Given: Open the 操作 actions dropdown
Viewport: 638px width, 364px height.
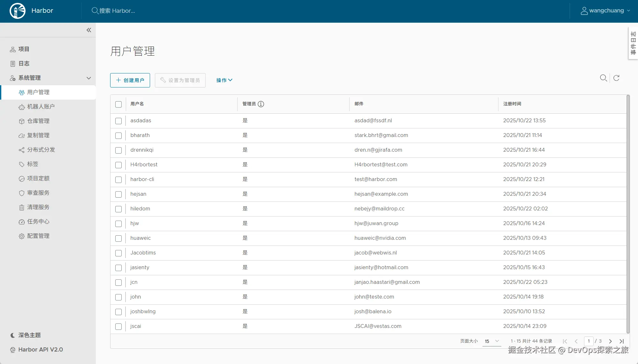Looking at the screenshot, I should (224, 80).
